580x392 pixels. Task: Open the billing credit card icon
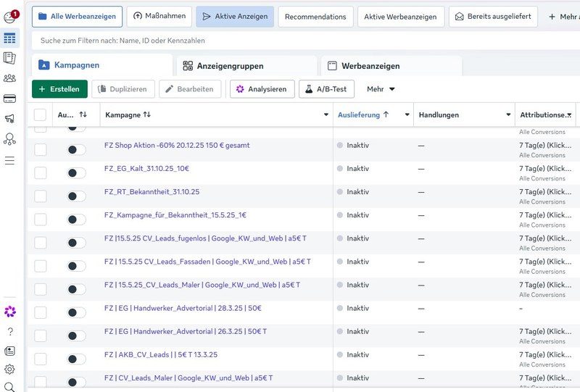coord(9,99)
